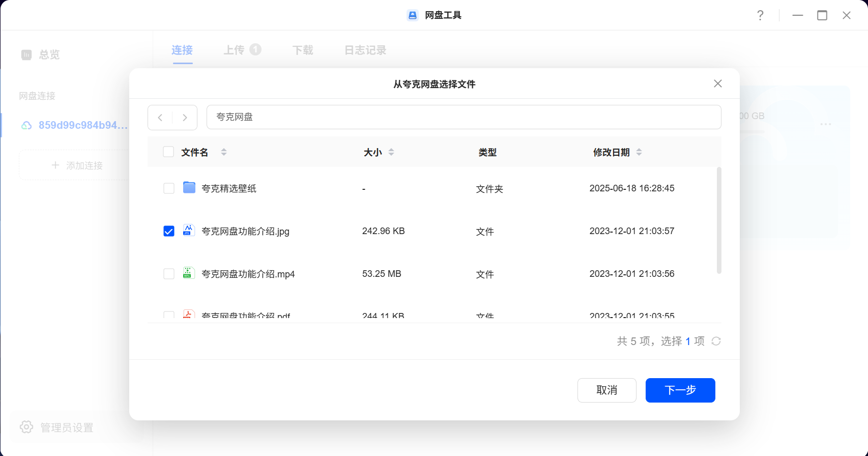The height and width of the screenshot is (456, 868).
Task: Click the refresh icon beside item count
Action: (716, 341)
